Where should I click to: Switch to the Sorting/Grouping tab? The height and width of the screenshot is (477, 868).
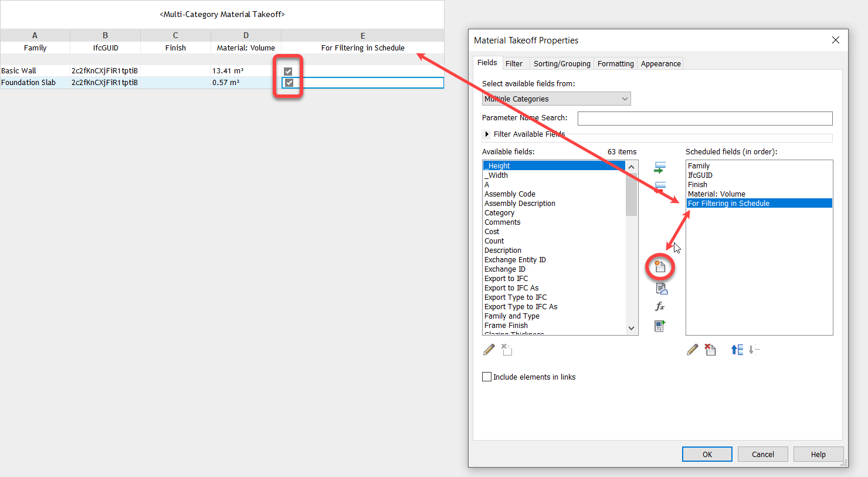click(561, 63)
